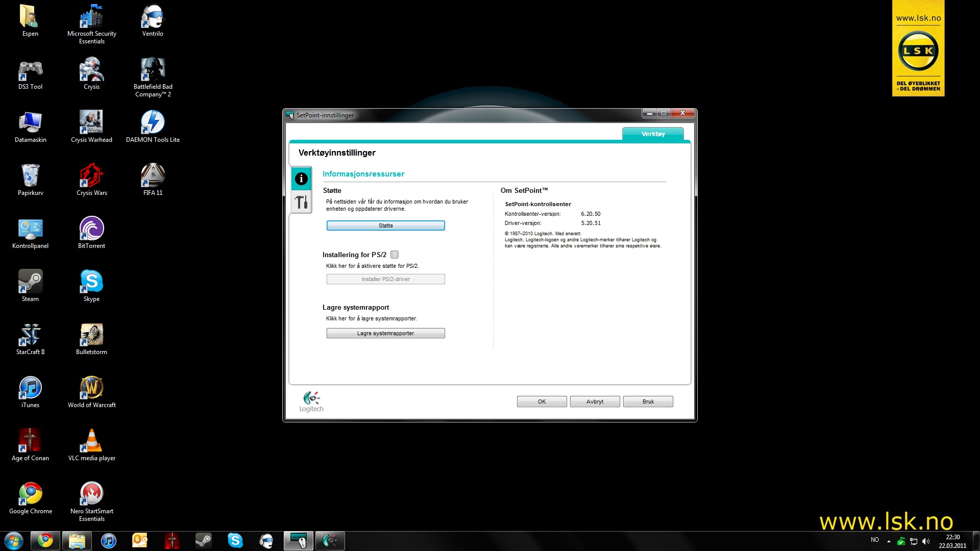Select Battlefield Bad Company 2 icon
Image resolution: width=980 pixels, height=551 pixels.
tap(153, 78)
